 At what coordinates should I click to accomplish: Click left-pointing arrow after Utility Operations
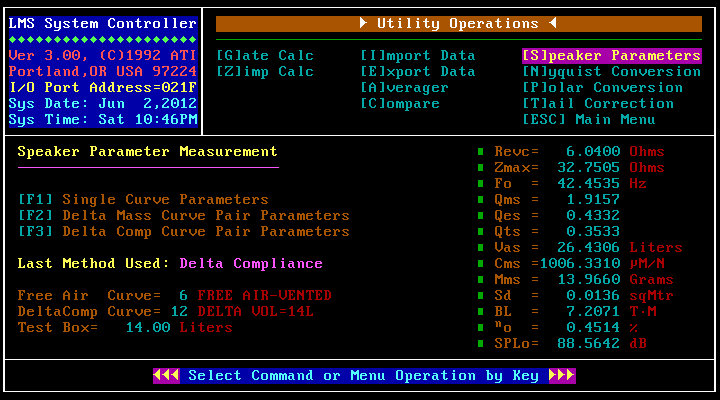(x=553, y=23)
